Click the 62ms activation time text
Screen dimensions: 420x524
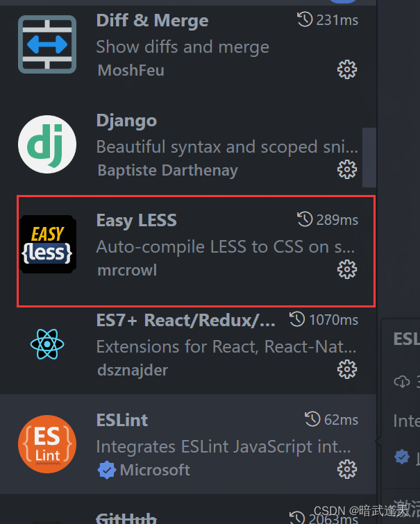pyautogui.click(x=341, y=420)
